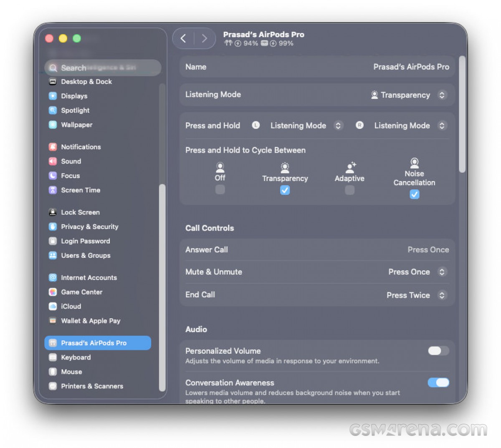501x448 pixels.
Task: Toggle Personalized Volume on
Action: (x=438, y=351)
